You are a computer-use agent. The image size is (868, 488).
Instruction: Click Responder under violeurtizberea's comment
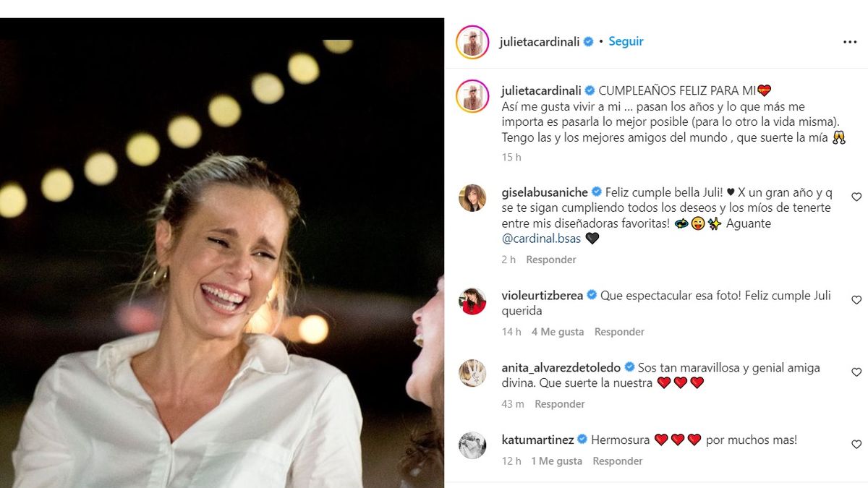coord(619,332)
